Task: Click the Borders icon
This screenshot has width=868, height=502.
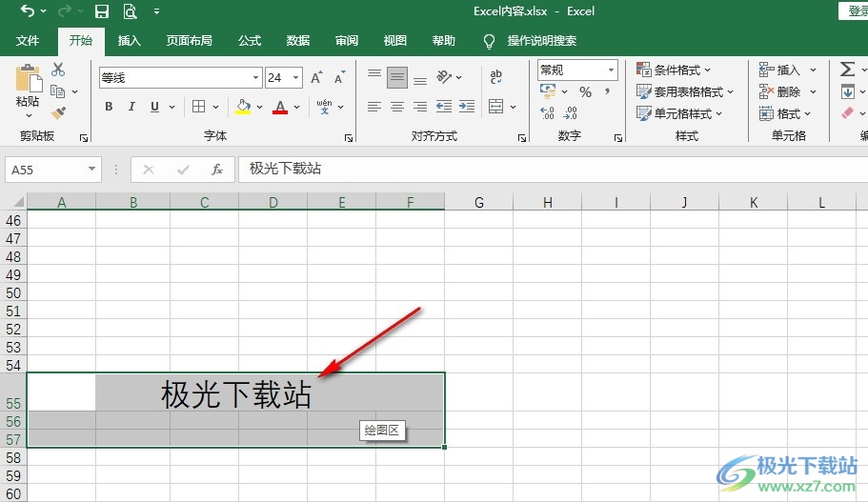Action: point(199,107)
